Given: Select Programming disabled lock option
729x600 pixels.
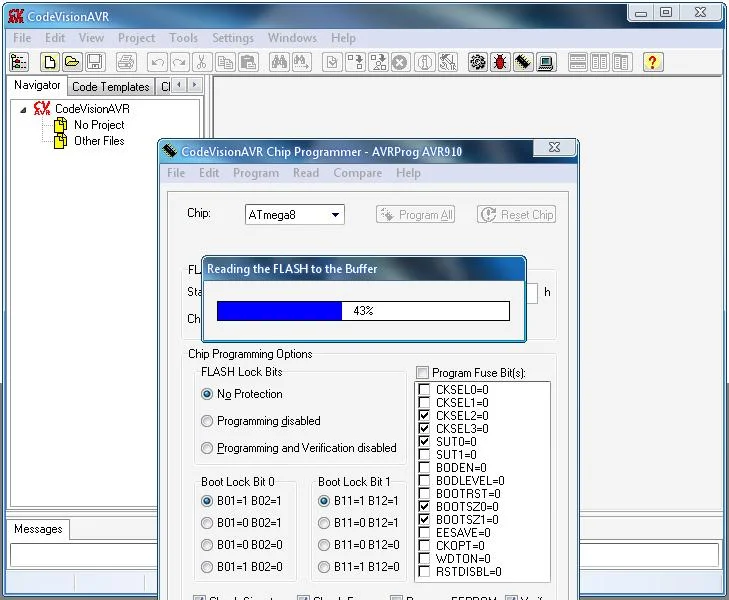Looking at the screenshot, I should (x=207, y=421).
